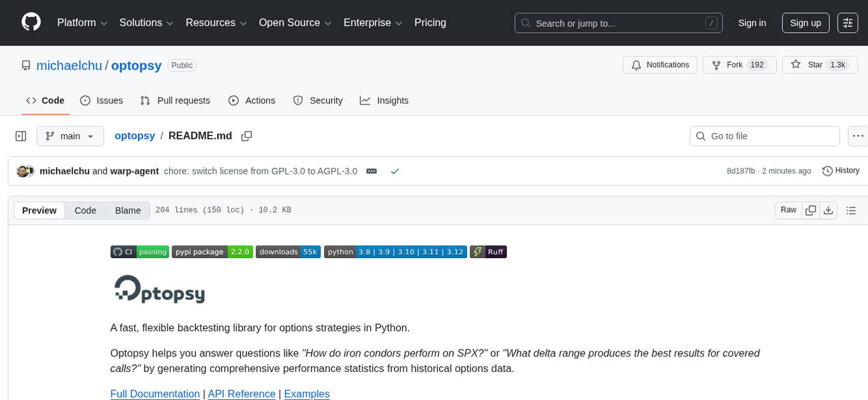Copy the README raw file contents
The width and height of the screenshot is (868, 400).
click(811, 210)
